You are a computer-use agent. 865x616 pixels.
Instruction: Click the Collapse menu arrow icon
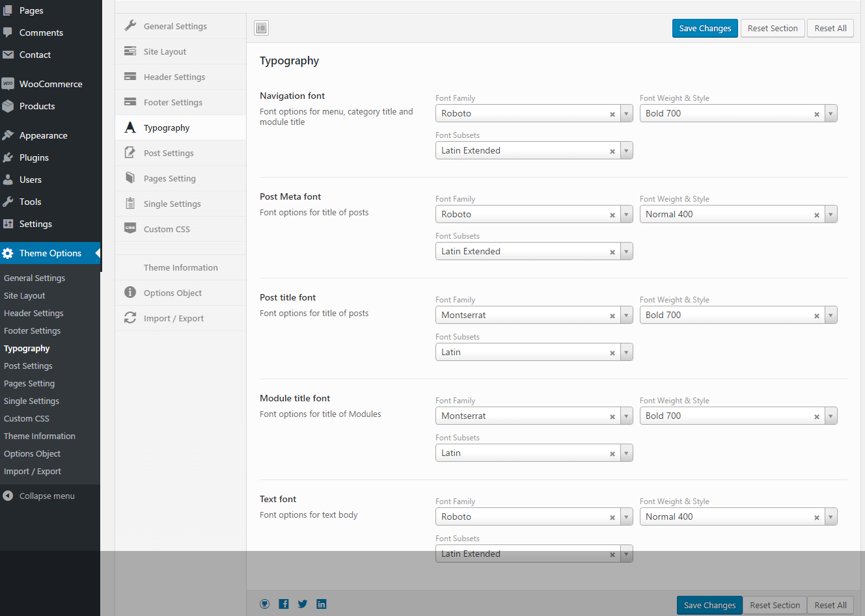(x=8, y=496)
